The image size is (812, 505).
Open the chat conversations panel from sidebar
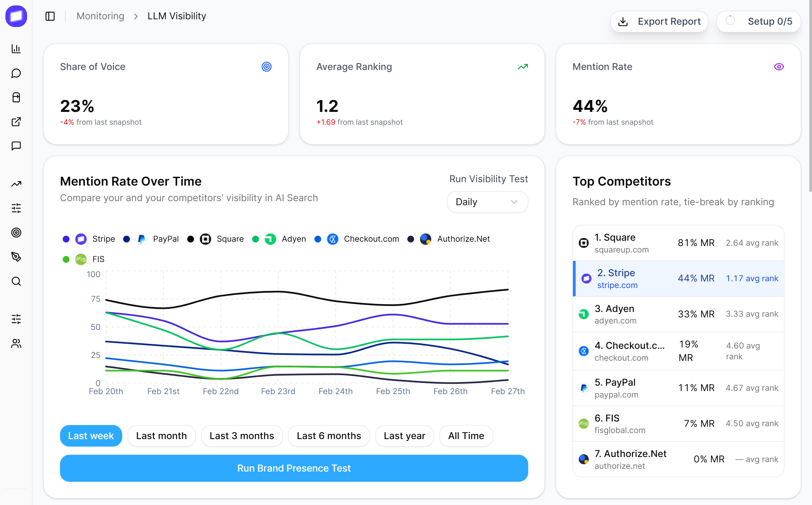click(16, 73)
